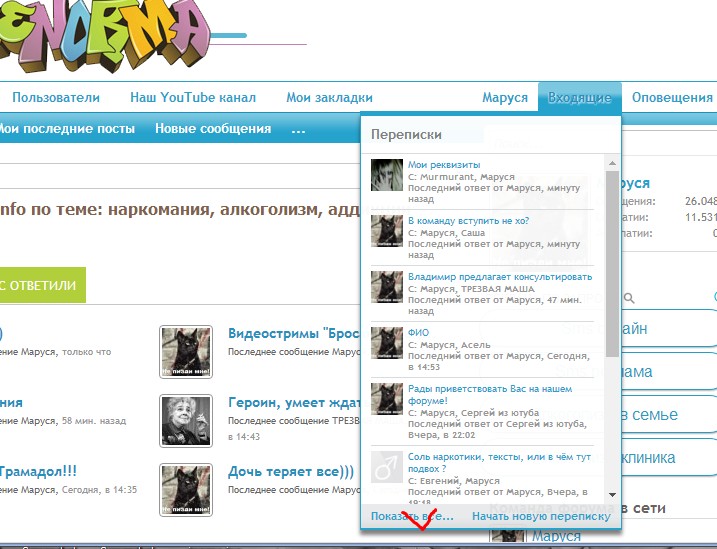This screenshot has height=549, width=717.
Task: Click 'Показать все...' link in Переписки panel
Action: coord(412,516)
